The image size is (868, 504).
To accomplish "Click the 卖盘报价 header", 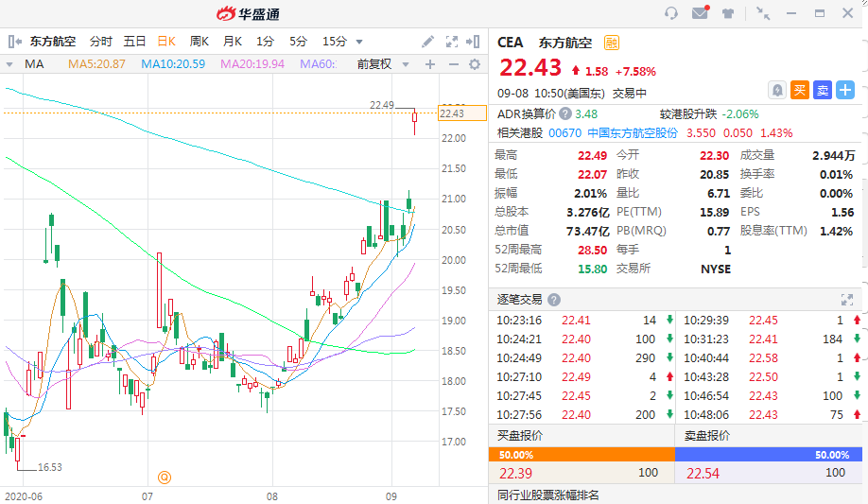I will 707,436.
